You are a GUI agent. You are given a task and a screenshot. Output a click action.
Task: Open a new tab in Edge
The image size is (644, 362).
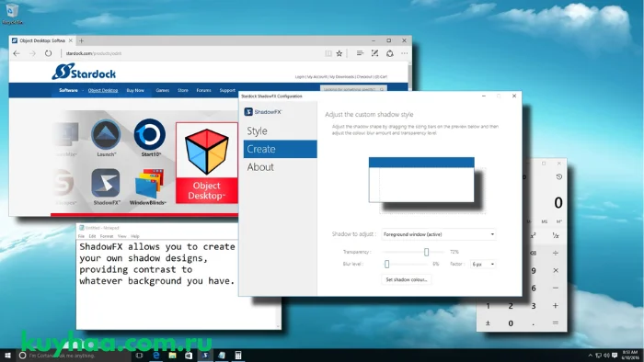point(81,40)
